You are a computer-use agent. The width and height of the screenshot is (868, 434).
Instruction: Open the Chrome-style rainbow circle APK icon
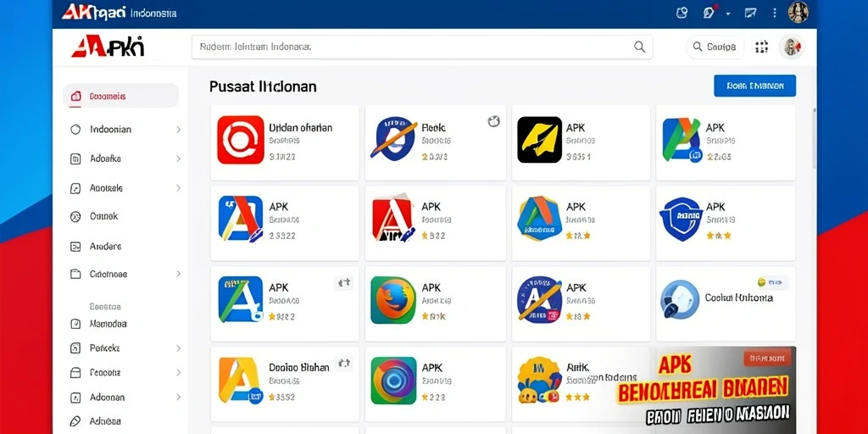pyautogui.click(x=393, y=381)
